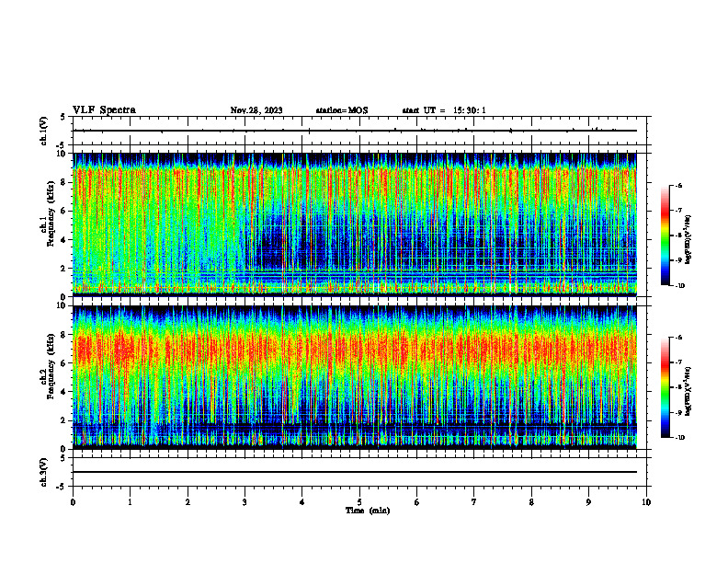The image size is (728, 563).
Task: Click time axis tick label 8
Action: (x=531, y=502)
